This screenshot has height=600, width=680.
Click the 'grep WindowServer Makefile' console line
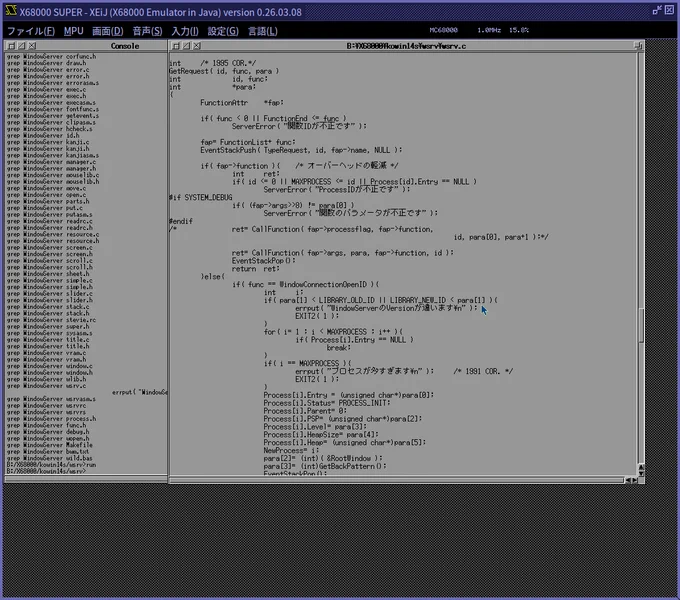tap(49, 445)
